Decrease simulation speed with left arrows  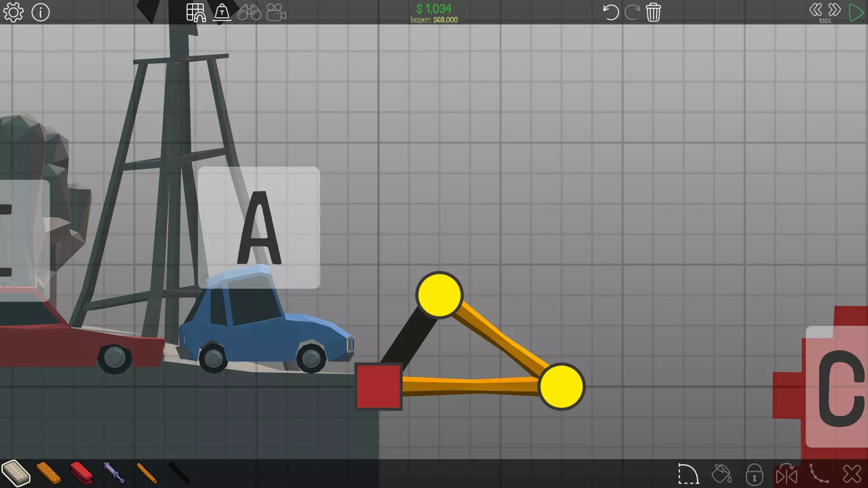point(816,9)
